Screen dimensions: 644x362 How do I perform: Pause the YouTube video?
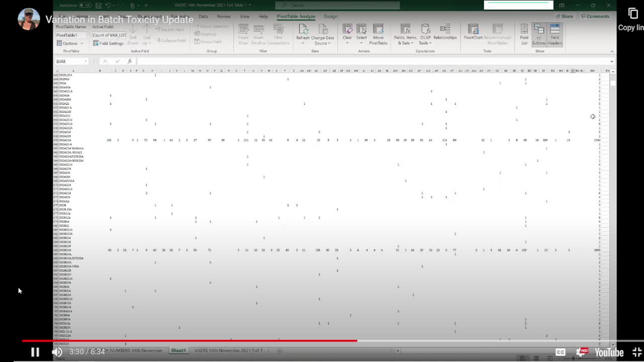(35, 352)
